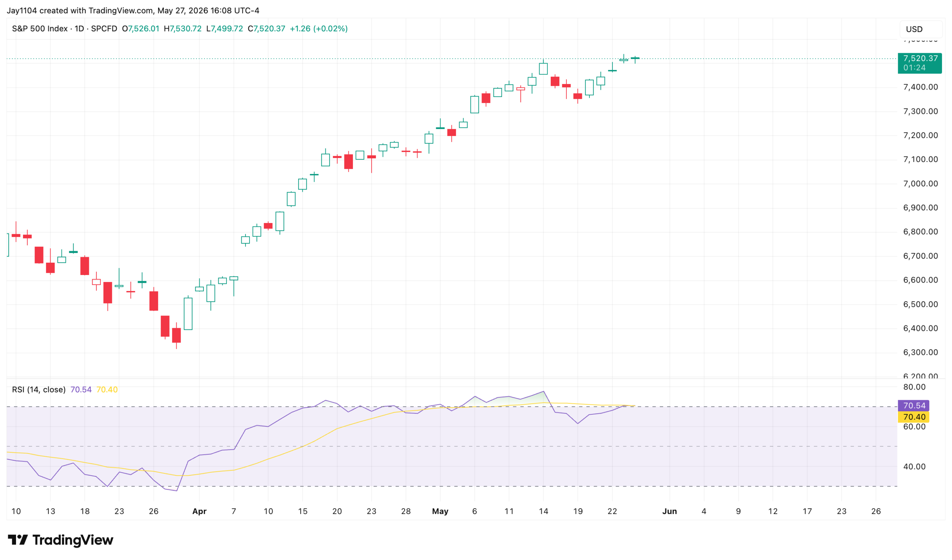
Task: Click the green current price tag on axis
Action: [920, 63]
